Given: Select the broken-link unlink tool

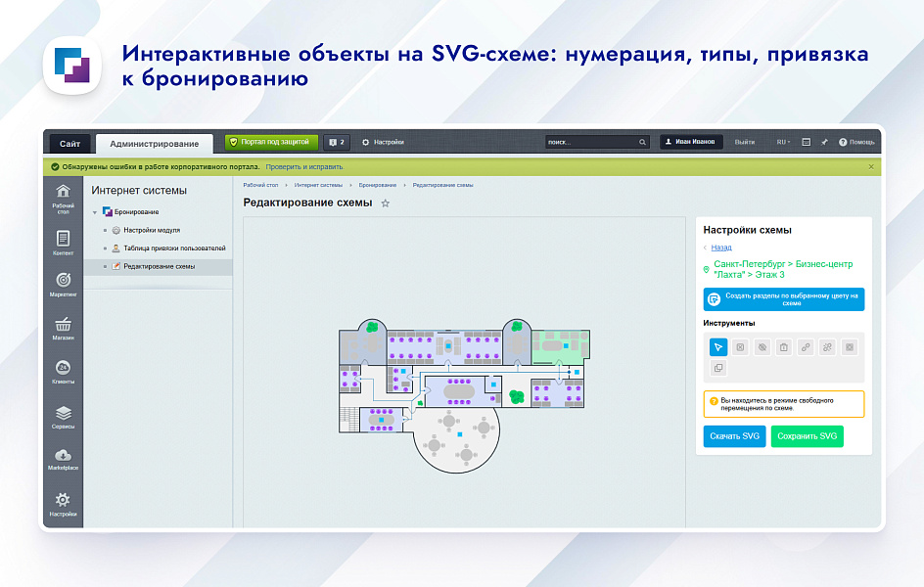Looking at the screenshot, I should tap(827, 347).
